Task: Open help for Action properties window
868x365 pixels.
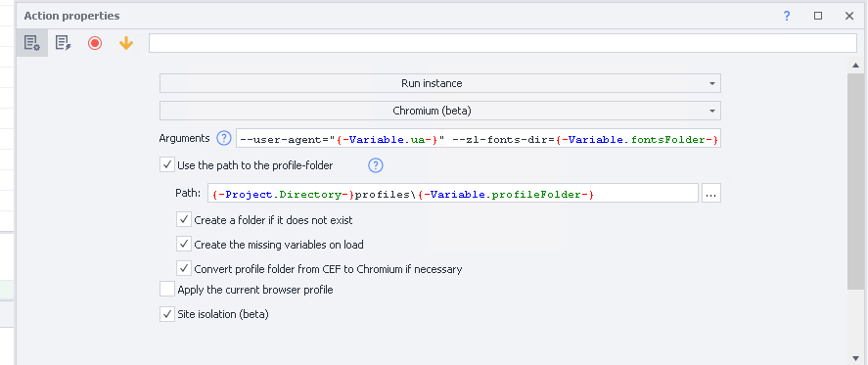Action: [787, 16]
